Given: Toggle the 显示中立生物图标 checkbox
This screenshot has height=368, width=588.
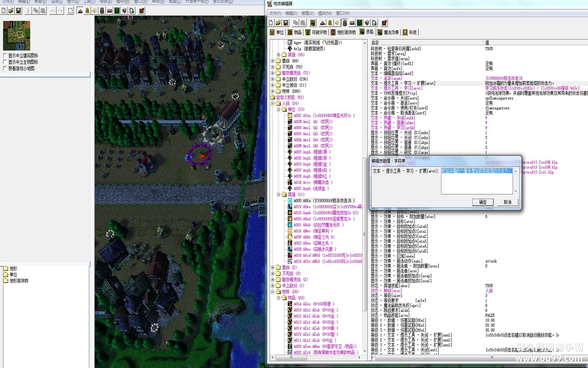Looking at the screenshot, I should tap(5, 62).
